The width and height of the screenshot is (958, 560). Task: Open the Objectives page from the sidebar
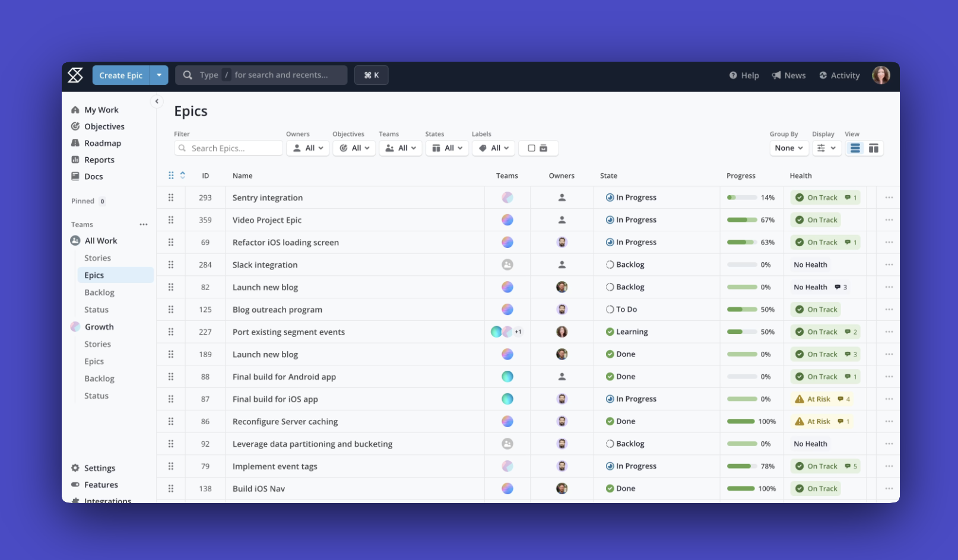pos(105,126)
